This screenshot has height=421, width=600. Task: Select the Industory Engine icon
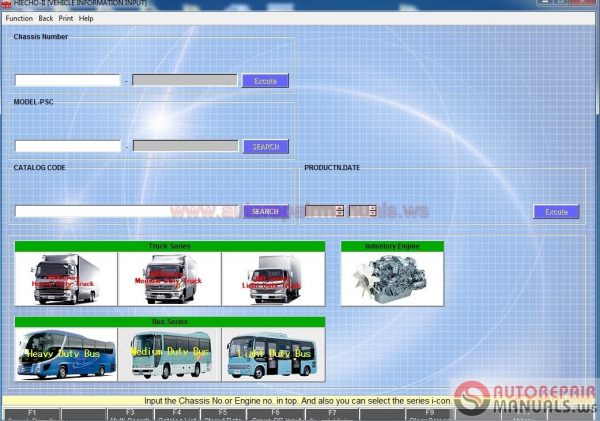392,279
